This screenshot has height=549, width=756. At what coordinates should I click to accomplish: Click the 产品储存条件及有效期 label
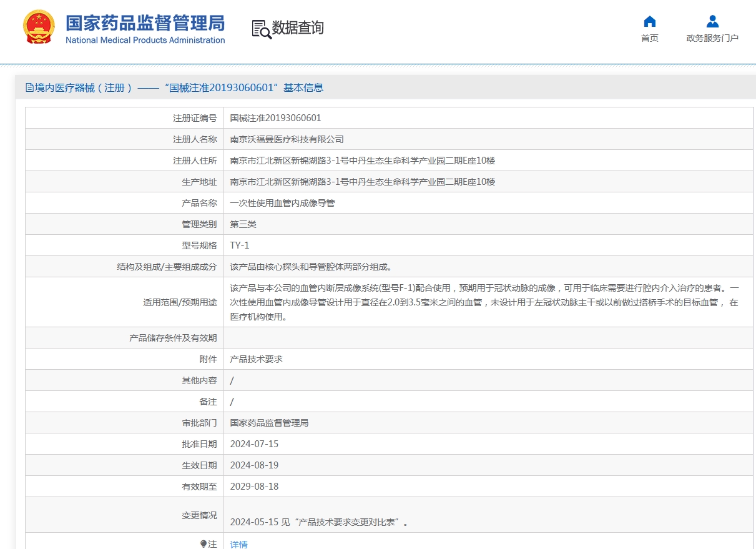click(173, 338)
